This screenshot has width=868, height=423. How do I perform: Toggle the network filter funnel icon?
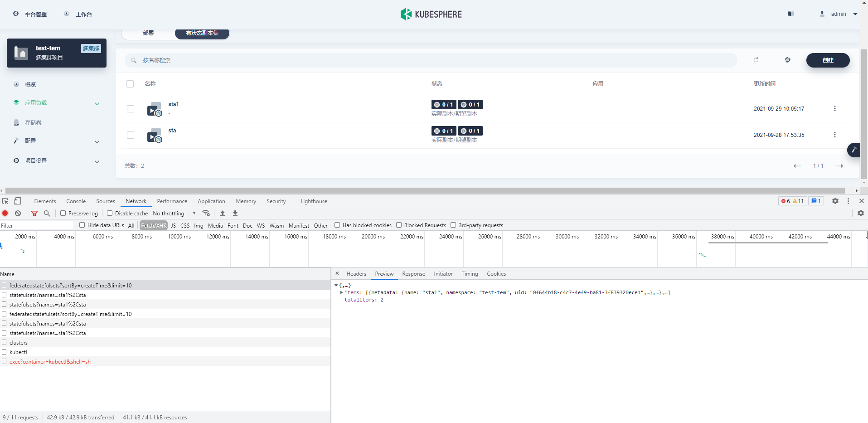click(34, 213)
